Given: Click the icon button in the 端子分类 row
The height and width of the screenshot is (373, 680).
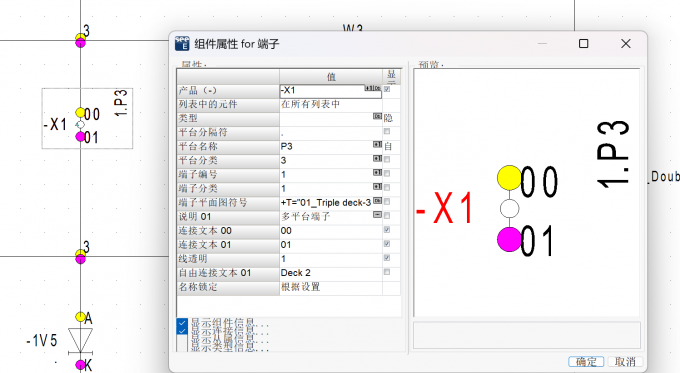Looking at the screenshot, I should pyautogui.click(x=377, y=186).
